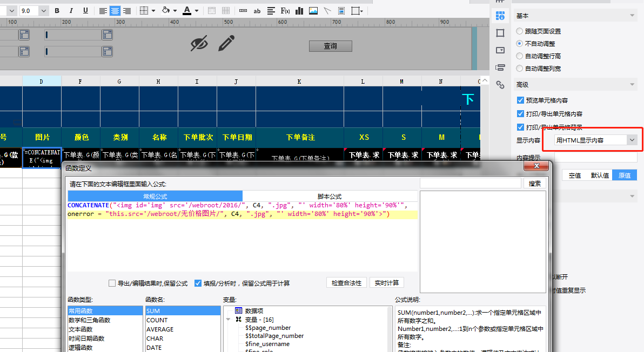Check 导出/编辑结果时,保留公式 option
Viewport: 644px width, 352px height.
pyautogui.click(x=112, y=283)
